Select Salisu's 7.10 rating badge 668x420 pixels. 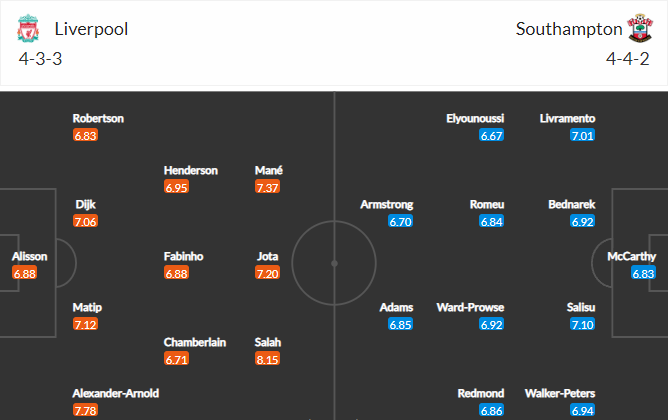coord(582,324)
